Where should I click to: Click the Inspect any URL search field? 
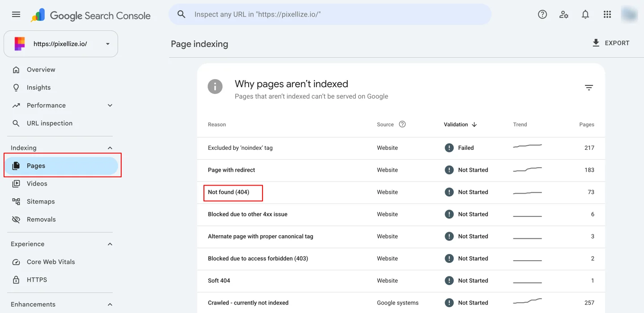tap(330, 14)
